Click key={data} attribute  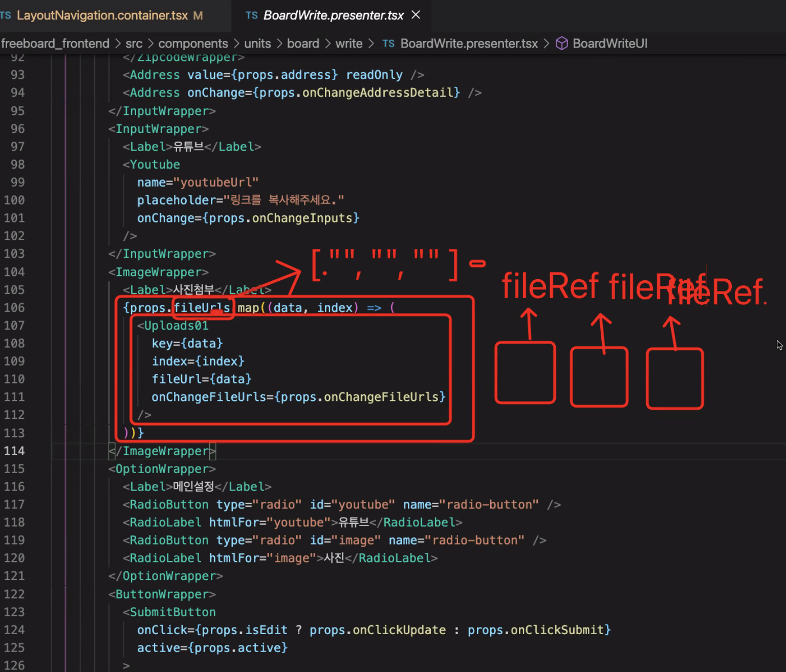pyautogui.click(x=187, y=343)
